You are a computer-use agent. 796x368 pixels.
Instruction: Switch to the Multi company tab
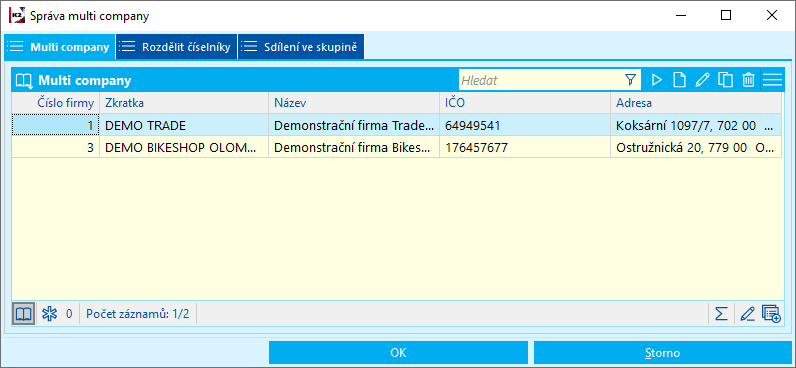pyautogui.click(x=59, y=47)
